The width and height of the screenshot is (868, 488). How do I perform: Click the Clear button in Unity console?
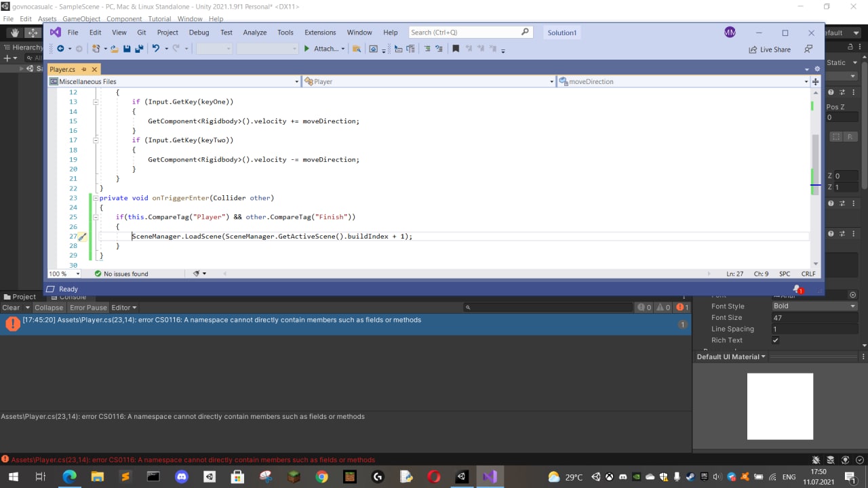(x=12, y=307)
